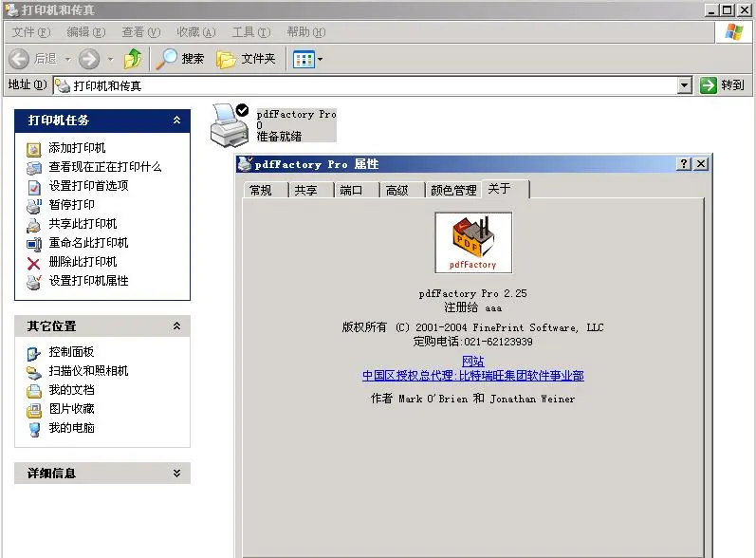The width and height of the screenshot is (756, 558).
Task: Go up one folder level icon
Action: 133,58
